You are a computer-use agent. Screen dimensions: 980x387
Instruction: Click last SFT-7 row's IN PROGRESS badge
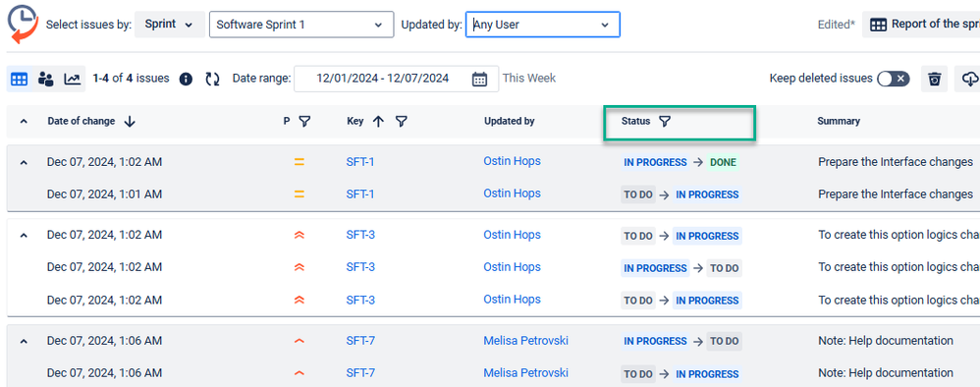tap(707, 374)
